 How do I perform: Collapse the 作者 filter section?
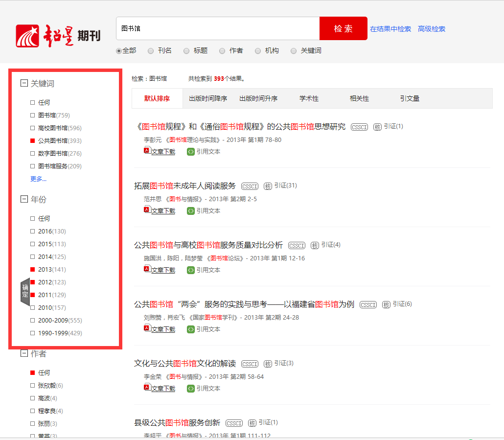[x=24, y=353]
